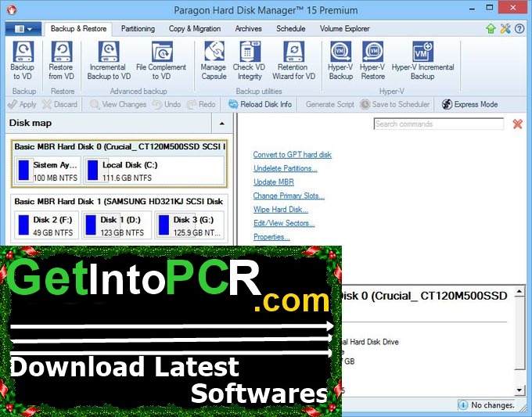Open Backup & Restore tab
This screenshot has width=532, height=417.
[x=78, y=29]
